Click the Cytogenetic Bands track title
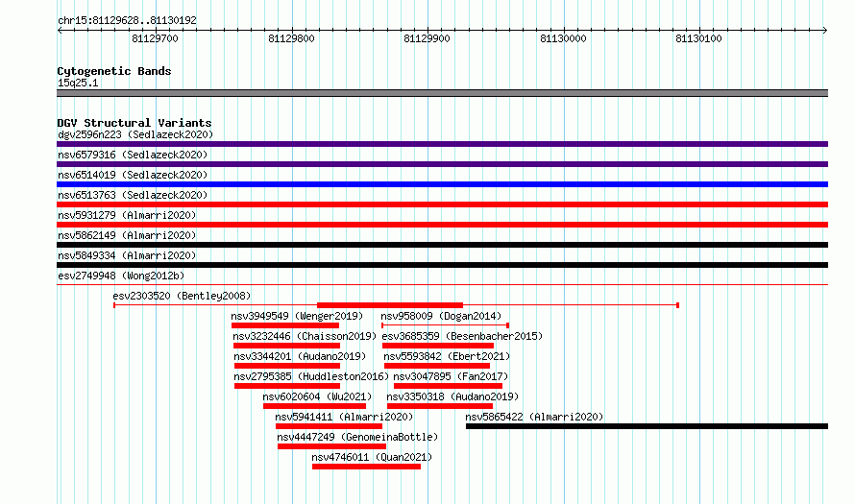Image resolution: width=855 pixels, height=504 pixels. tap(114, 71)
